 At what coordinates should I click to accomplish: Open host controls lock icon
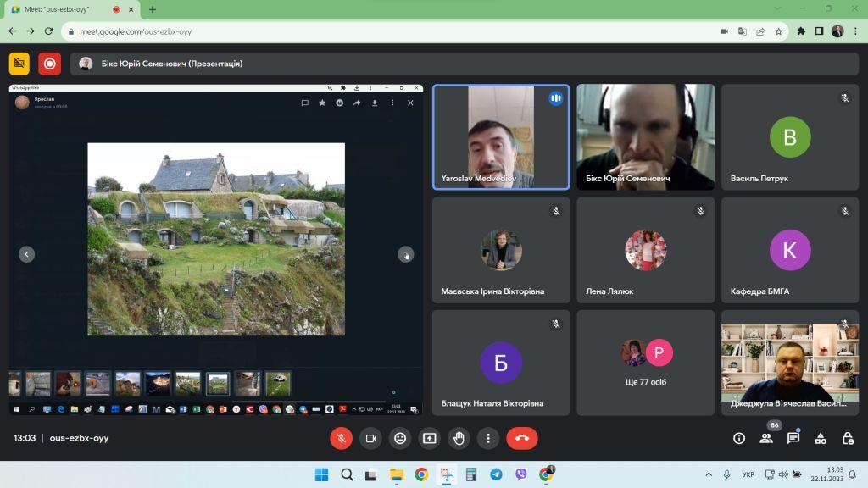[848, 438]
